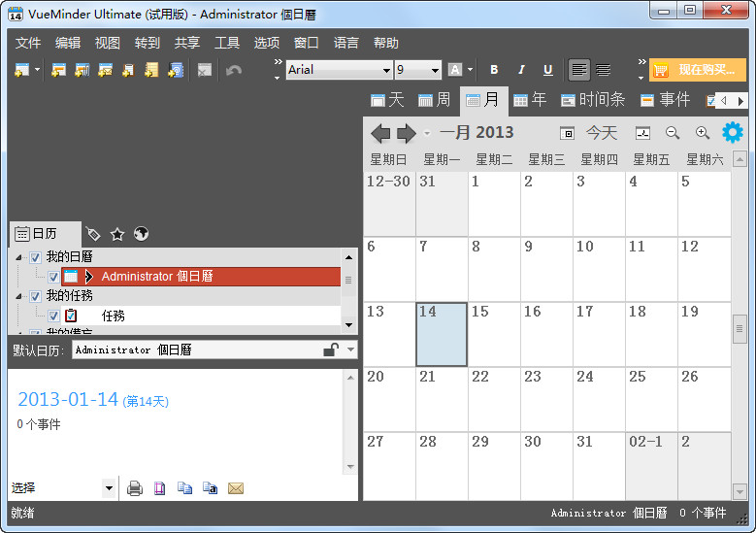Switch to the 时间条 timeline tab

click(x=593, y=100)
